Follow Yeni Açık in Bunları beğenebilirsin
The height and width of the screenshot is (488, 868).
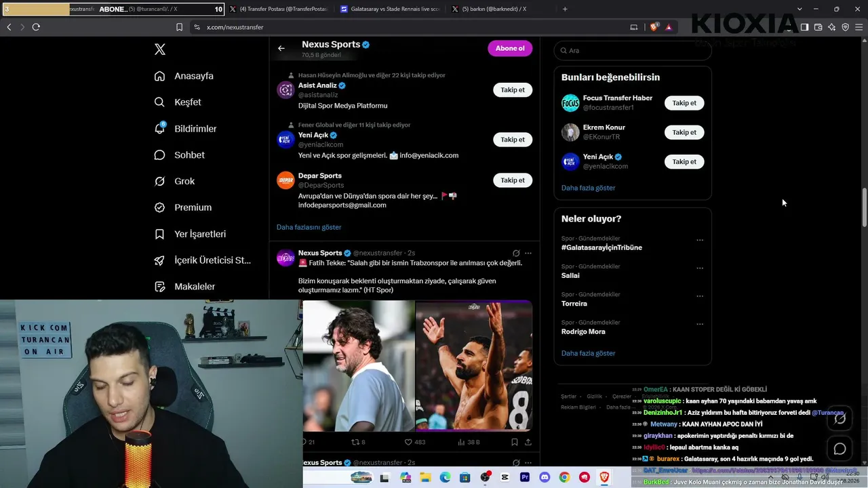684,161
